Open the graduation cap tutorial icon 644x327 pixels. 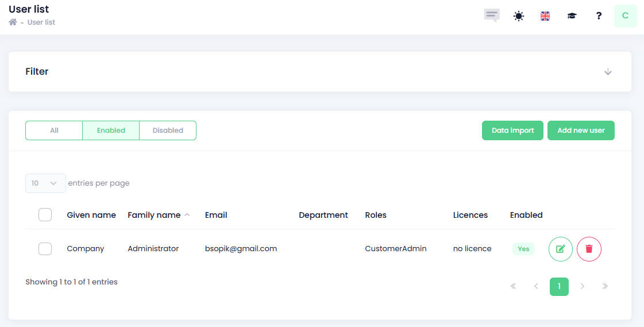point(572,16)
